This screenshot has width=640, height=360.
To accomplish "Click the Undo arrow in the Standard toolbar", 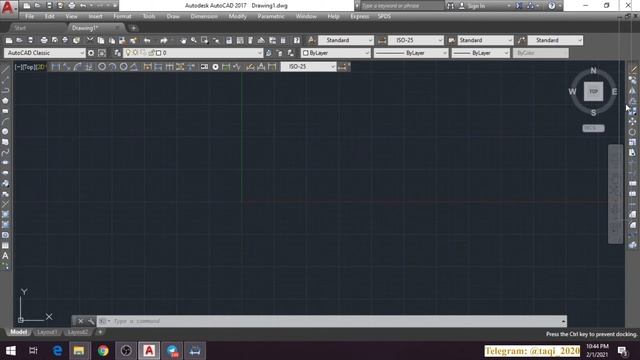I will [x=147, y=40].
